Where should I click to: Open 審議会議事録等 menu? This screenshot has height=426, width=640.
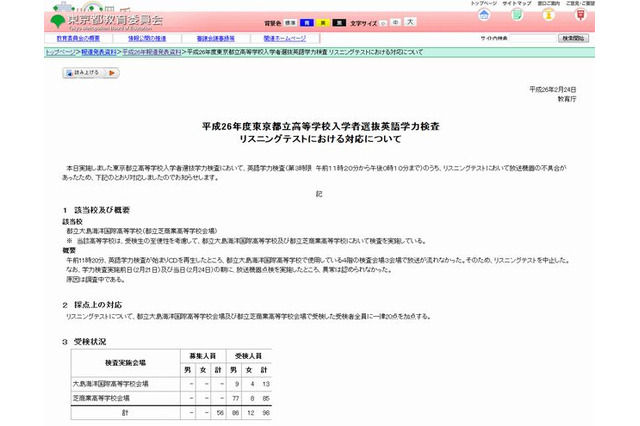pyautogui.click(x=216, y=38)
